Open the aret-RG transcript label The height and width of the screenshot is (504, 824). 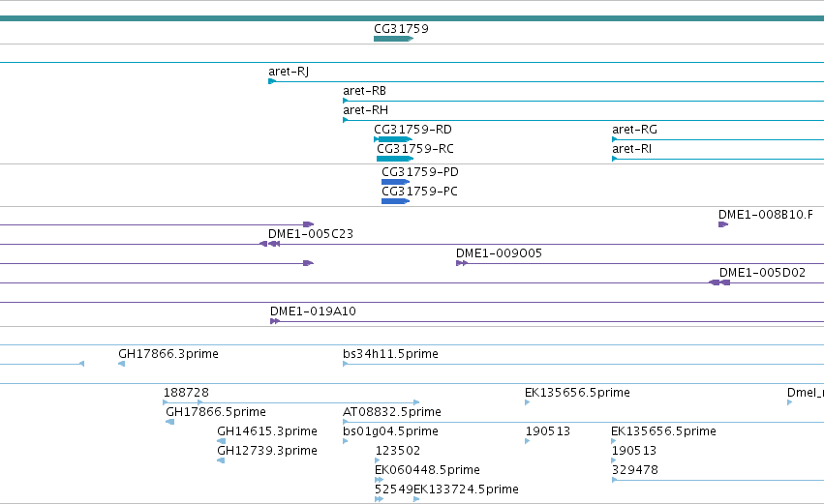pos(634,130)
